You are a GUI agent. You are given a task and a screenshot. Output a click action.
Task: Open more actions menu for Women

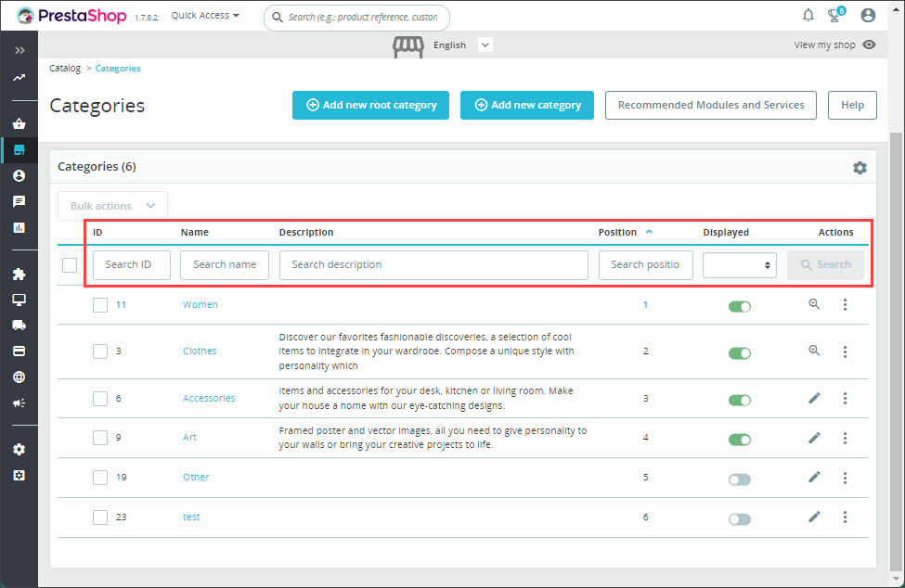(845, 304)
